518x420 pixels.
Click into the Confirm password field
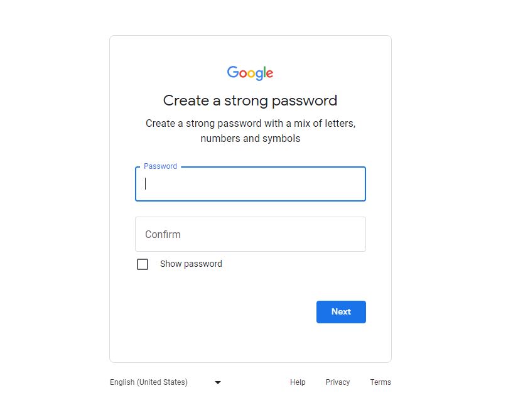251,234
